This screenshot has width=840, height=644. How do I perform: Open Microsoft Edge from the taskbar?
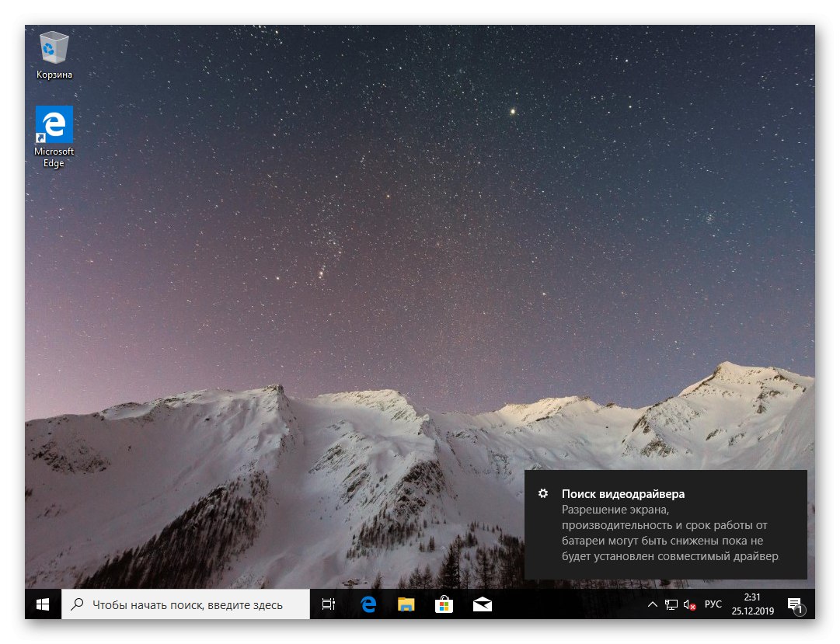367,604
